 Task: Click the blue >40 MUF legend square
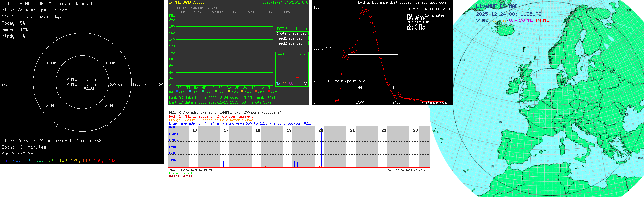coord(177,92)
